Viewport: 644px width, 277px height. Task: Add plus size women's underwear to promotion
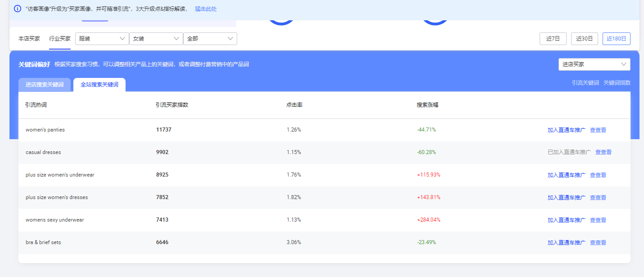(566, 175)
